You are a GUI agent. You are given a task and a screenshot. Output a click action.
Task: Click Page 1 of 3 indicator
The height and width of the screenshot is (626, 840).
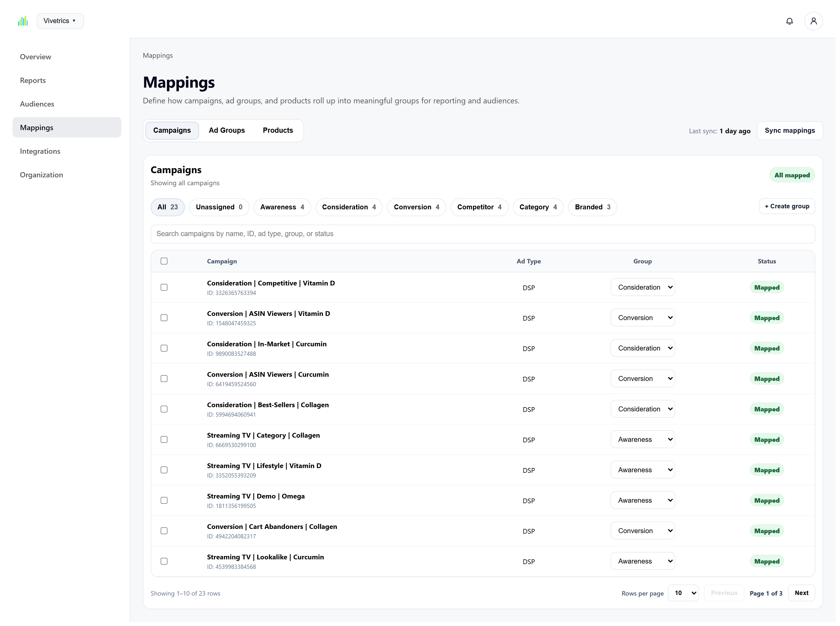pyautogui.click(x=766, y=593)
